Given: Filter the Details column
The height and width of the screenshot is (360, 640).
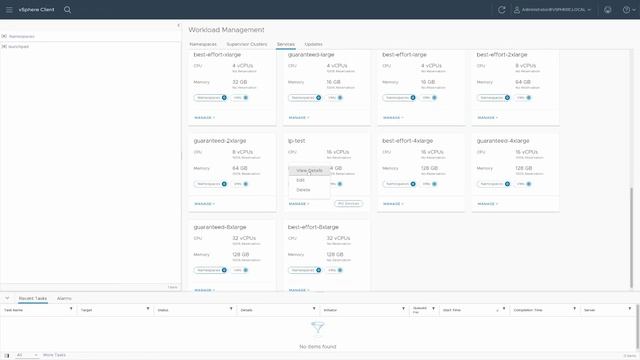Looking at the screenshot, I should click(314, 309).
